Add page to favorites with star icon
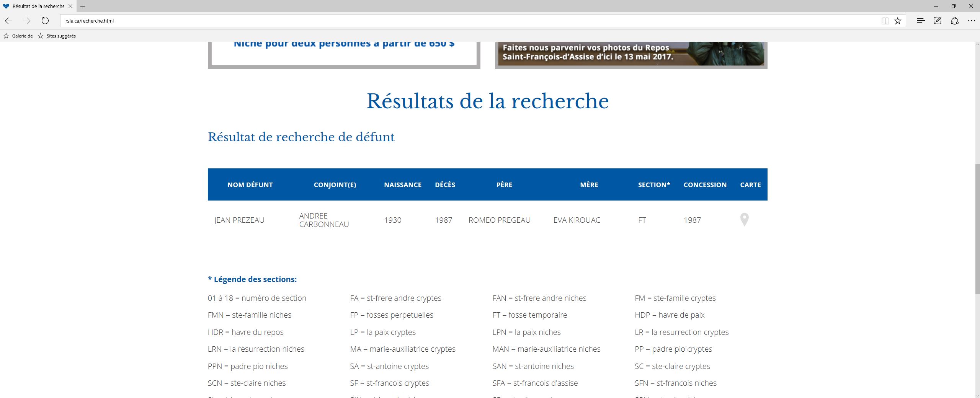This screenshot has width=980, height=398. pyautogui.click(x=898, y=21)
